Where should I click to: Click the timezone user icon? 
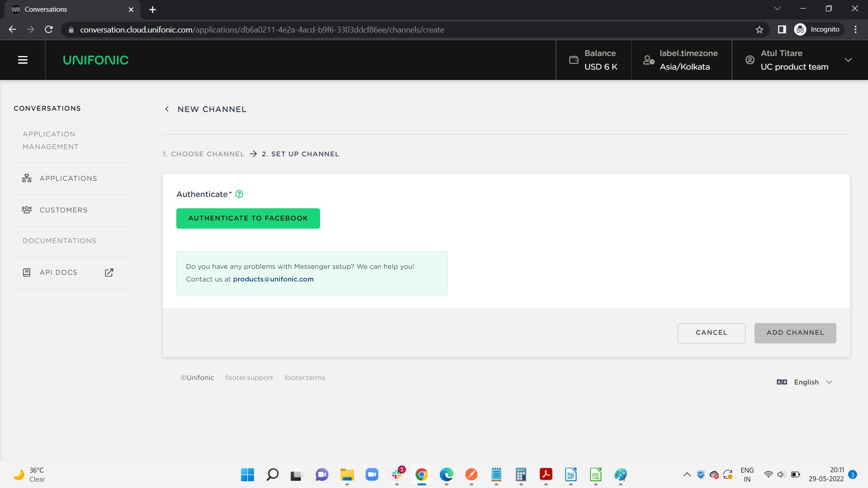[x=649, y=60]
